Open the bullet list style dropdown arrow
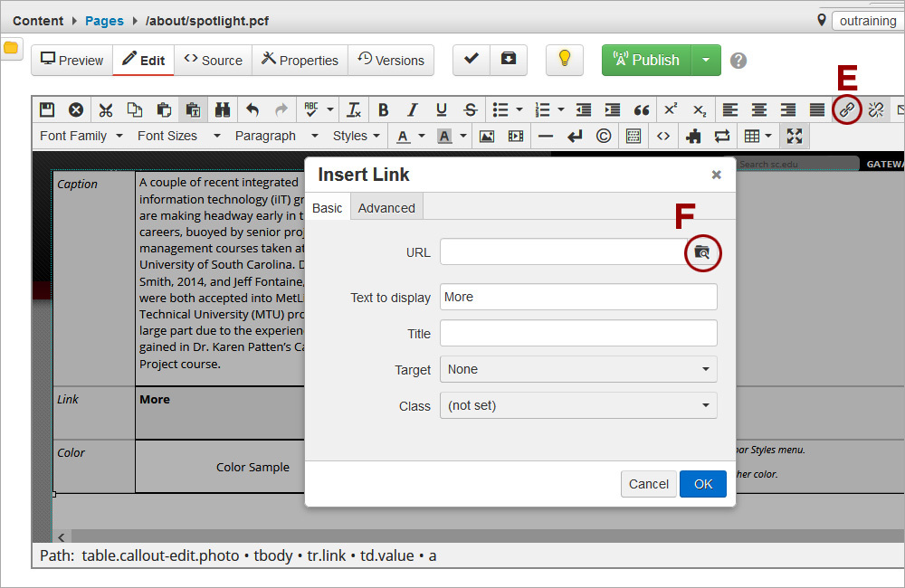The height and width of the screenshot is (588, 905). coord(519,109)
